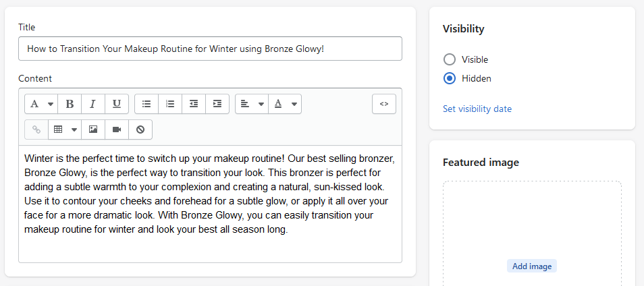Select the Visible radio option
Viewport: 644px width, 286px height.
(450, 59)
